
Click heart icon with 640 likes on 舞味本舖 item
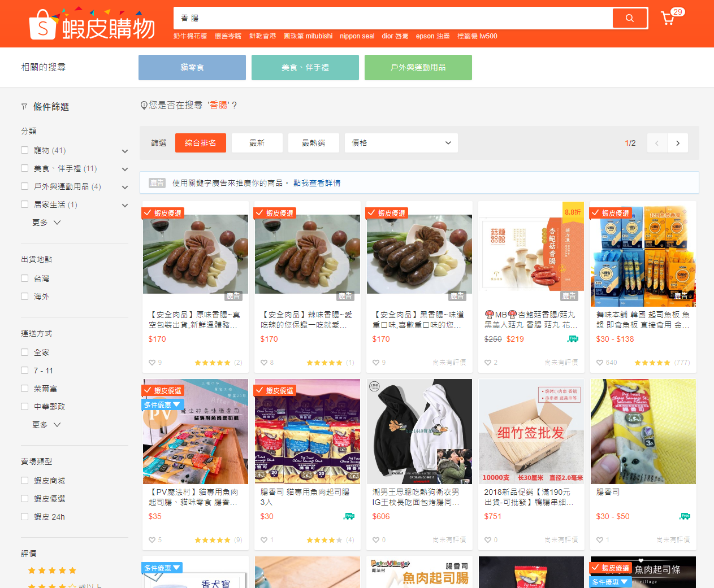coord(599,363)
